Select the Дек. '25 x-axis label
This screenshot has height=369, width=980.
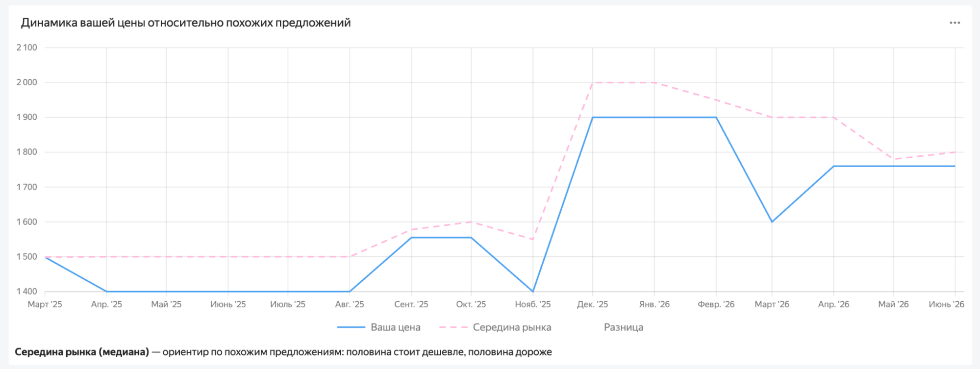592,304
